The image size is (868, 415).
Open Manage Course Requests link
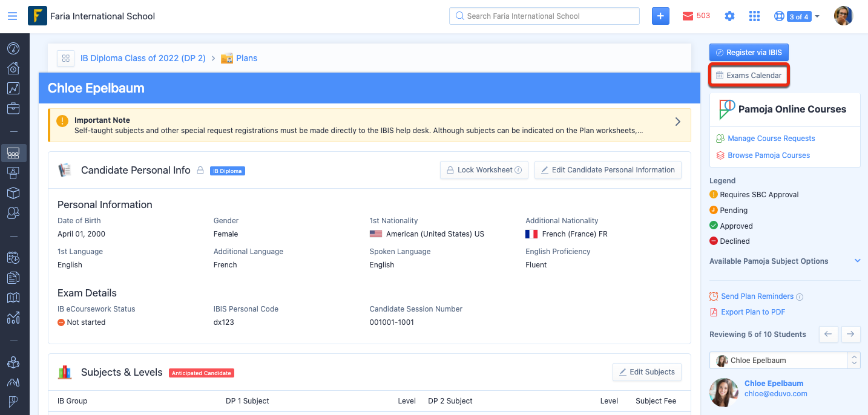[771, 139]
